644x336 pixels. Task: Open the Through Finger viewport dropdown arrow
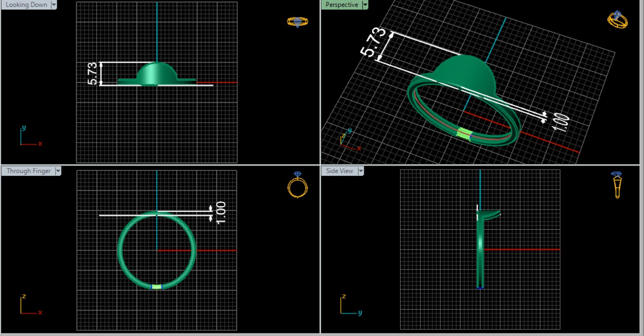58,171
